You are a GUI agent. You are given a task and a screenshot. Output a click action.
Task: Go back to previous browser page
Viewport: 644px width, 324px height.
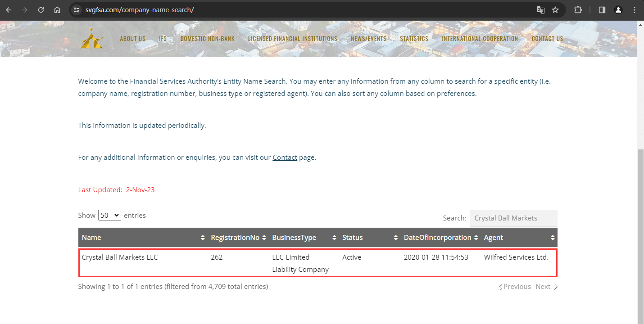point(9,10)
